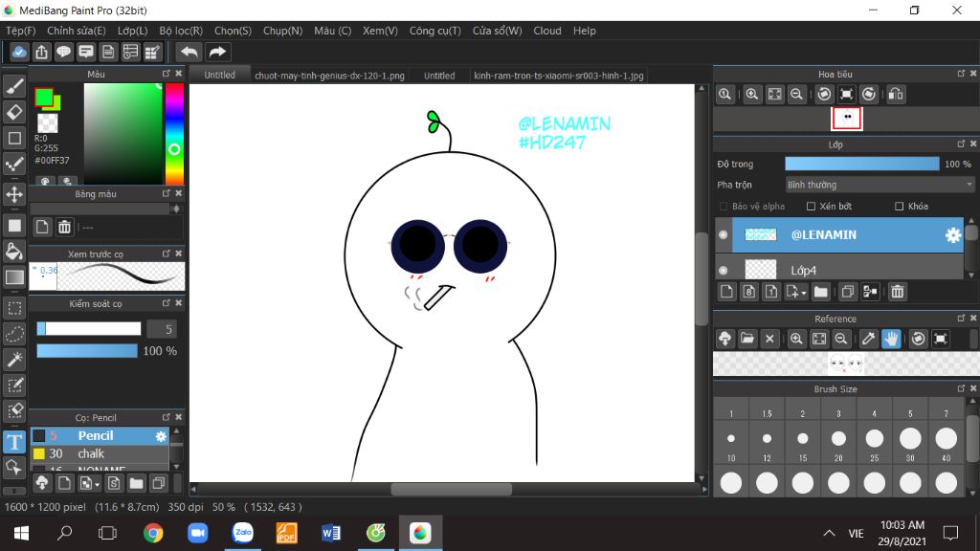
Task: Choose the Move tool
Action: pos(14,194)
